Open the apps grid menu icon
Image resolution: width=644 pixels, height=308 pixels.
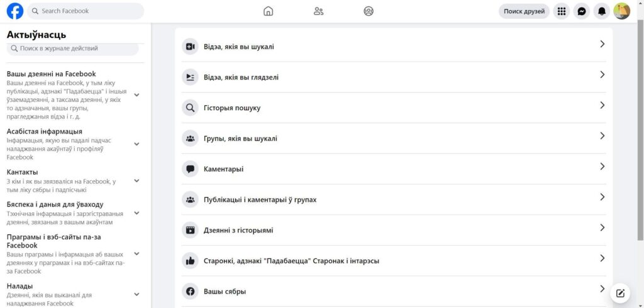pyautogui.click(x=562, y=11)
